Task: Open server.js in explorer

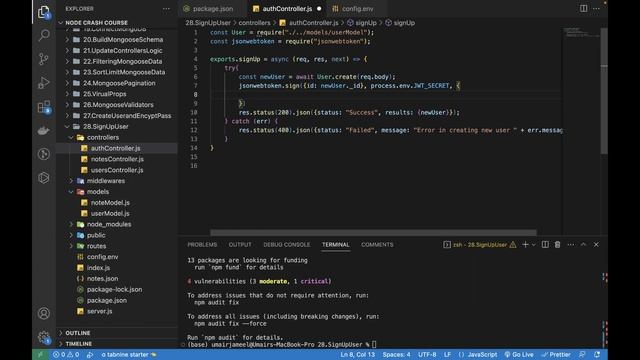Action: [117, 311]
